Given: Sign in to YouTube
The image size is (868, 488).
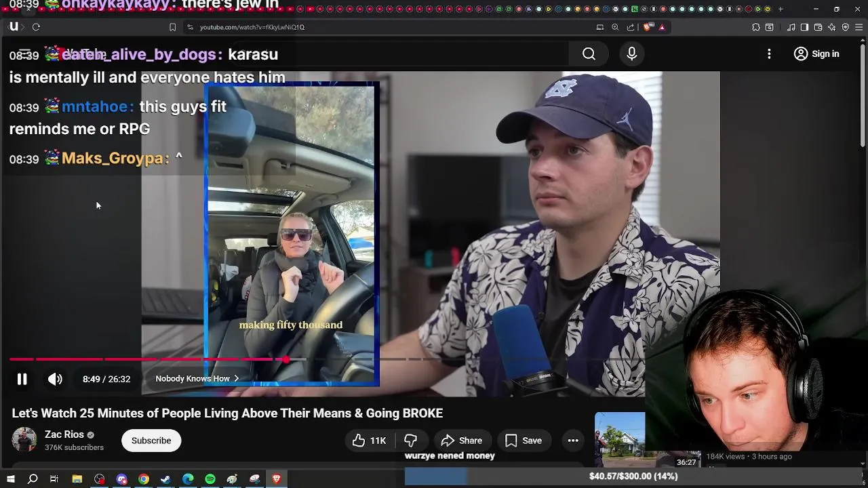Looking at the screenshot, I should coord(816,54).
